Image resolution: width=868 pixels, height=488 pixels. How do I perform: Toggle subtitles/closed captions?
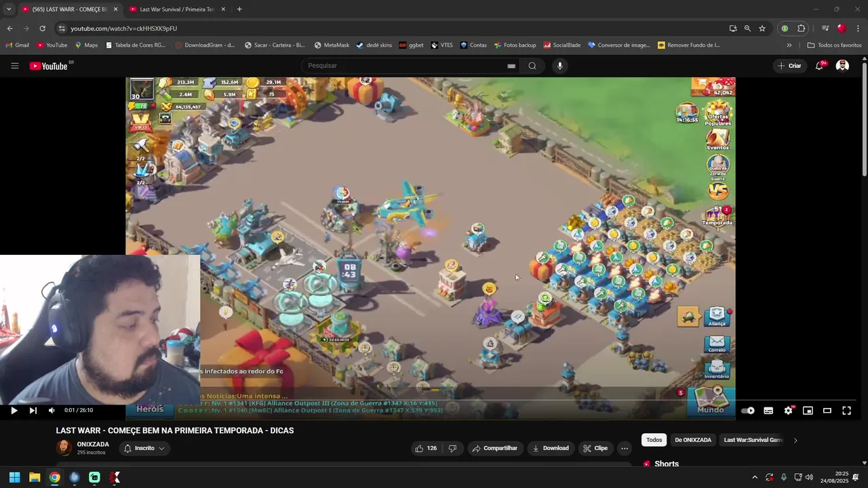768,410
